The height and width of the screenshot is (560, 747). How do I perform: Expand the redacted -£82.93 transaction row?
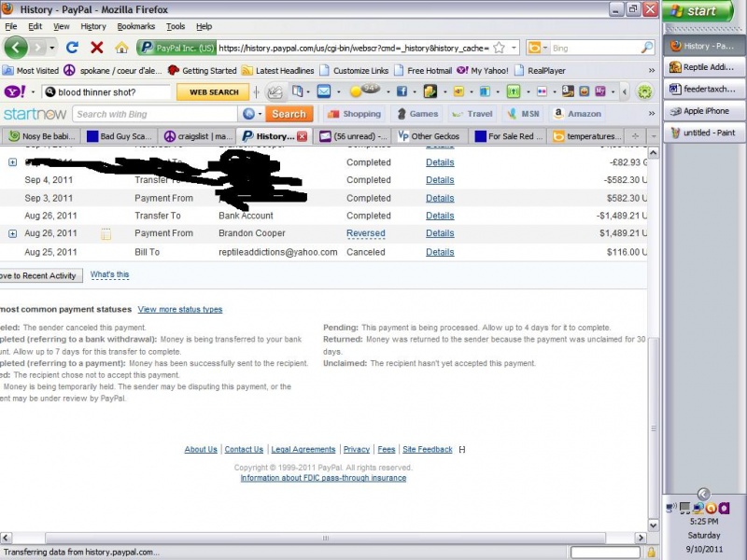pos(13,162)
